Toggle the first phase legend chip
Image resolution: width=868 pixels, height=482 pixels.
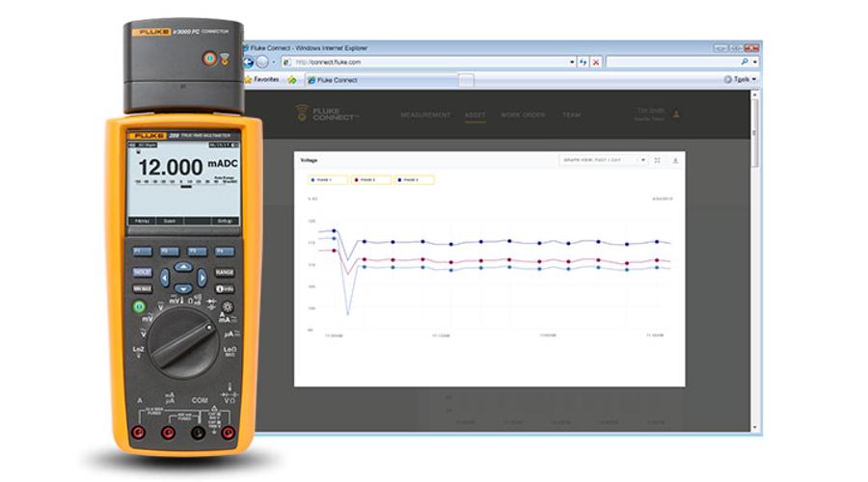click(327, 180)
